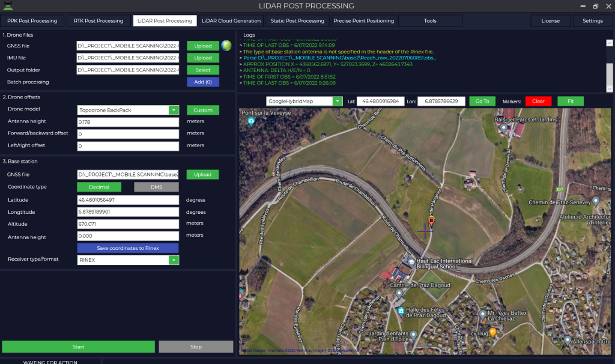Click the Forward/backward offset input field
The width and height of the screenshot is (615, 364).
[x=128, y=134]
